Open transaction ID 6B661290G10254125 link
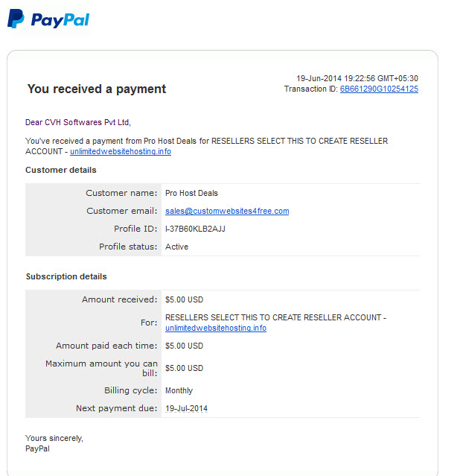The width and height of the screenshot is (460, 476). click(379, 89)
